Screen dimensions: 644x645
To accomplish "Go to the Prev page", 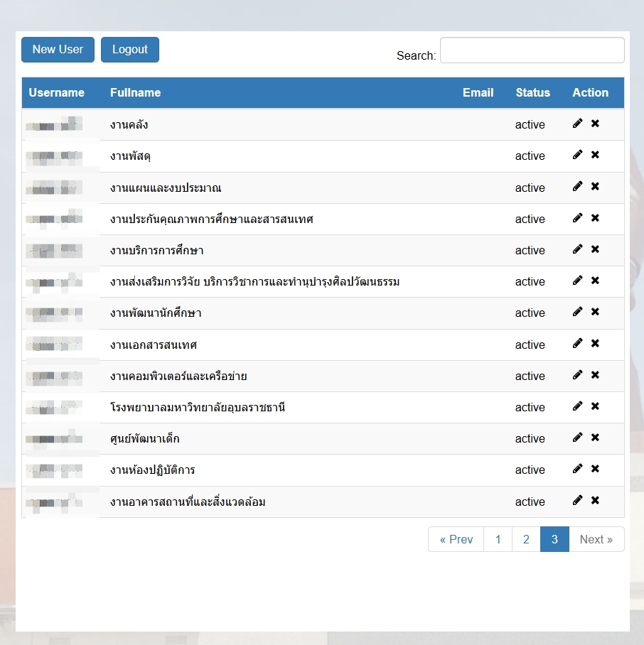I will pyautogui.click(x=456, y=539).
